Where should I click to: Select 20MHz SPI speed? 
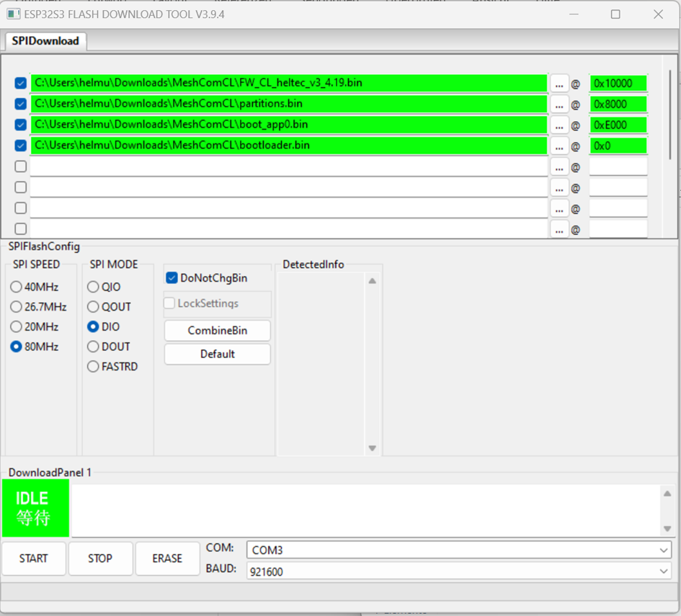[x=35, y=326]
